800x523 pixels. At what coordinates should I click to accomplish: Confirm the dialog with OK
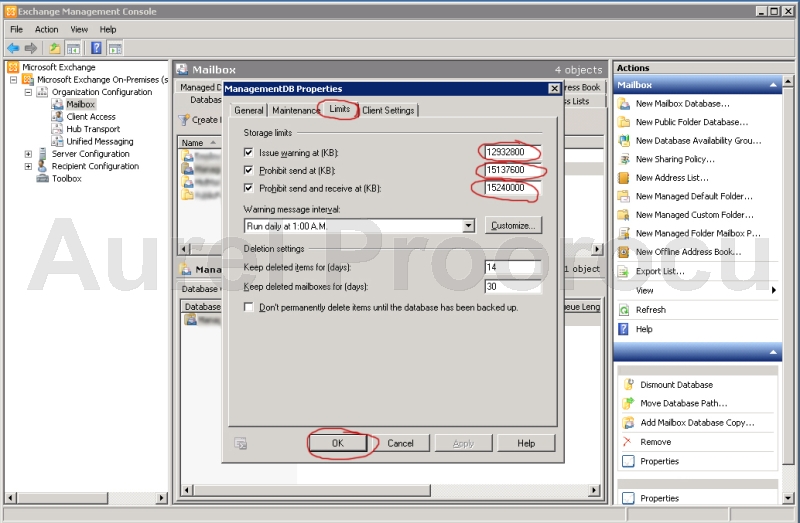coord(338,443)
